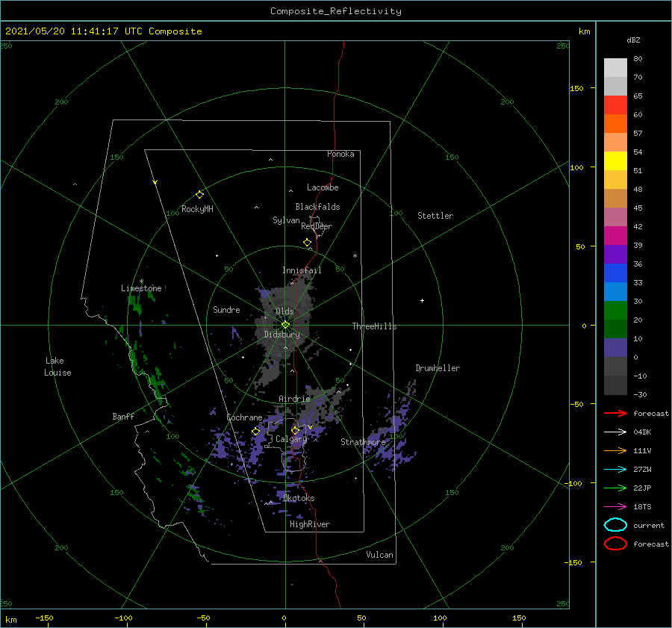The width and height of the screenshot is (672, 628).
Task: Click the magenta 18TS arrow icon
Action: pos(615,507)
